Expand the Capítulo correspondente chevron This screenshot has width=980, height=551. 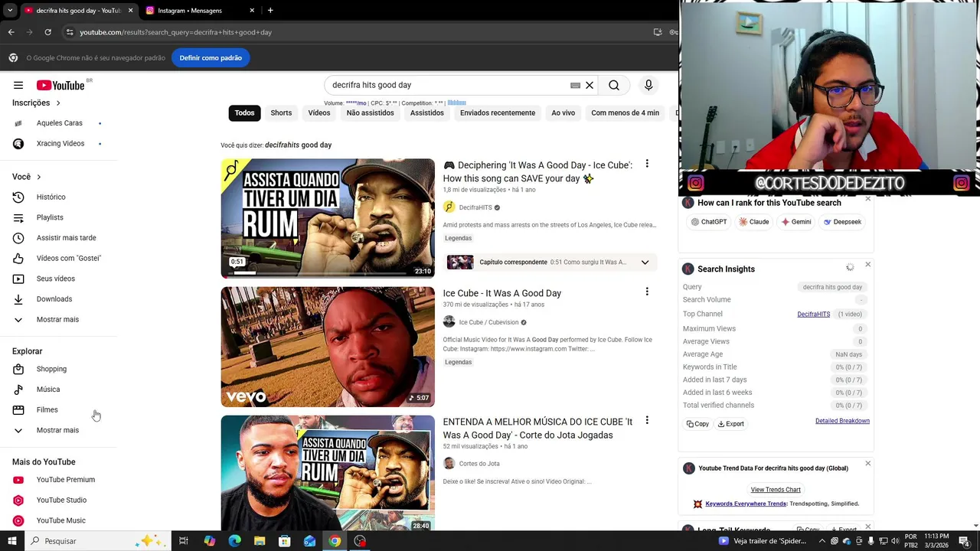coord(645,262)
